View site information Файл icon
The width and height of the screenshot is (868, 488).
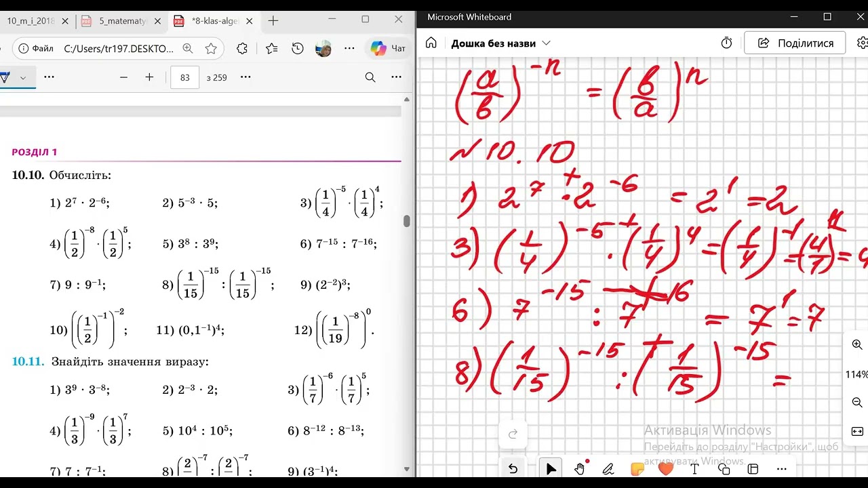click(x=37, y=49)
